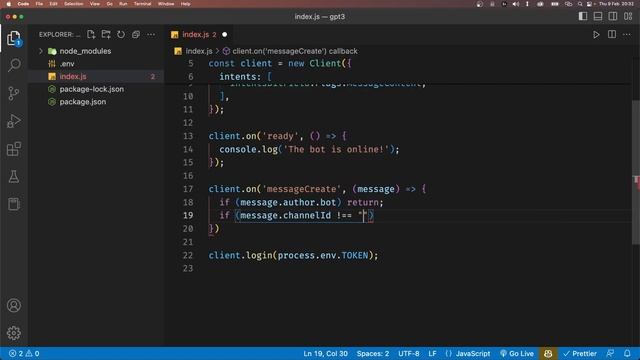Collapse all folders in Explorer
The height and width of the screenshot is (360, 640).
(x=136, y=35)
